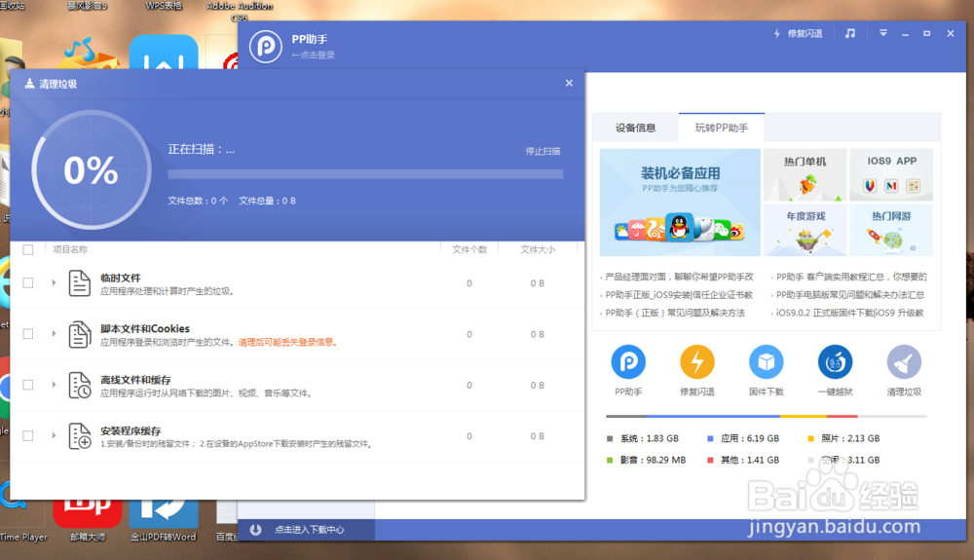Check the 离线文件和缓存 checkbox
The width and height of the screenshot is (974, 560).
coord(28,385)
